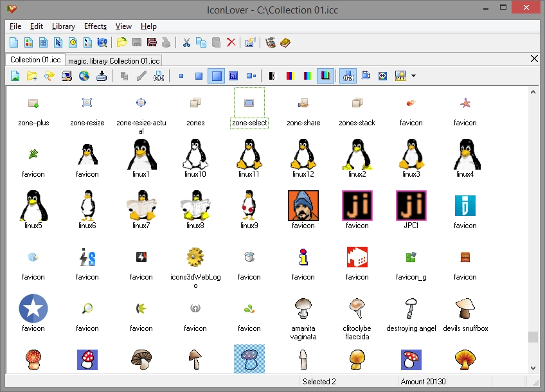Click the REN rename toolbar icon
This screenshot has height=392, width=545.
click(159, 76)
